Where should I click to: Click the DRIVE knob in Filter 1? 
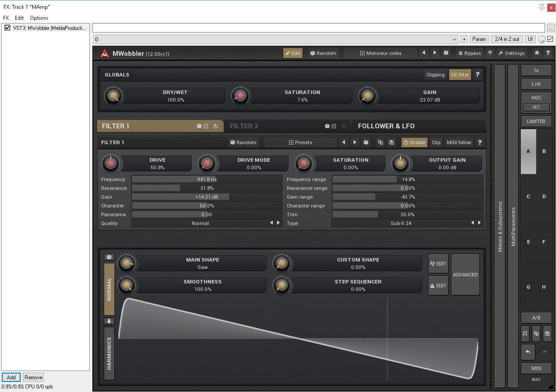click(x=111, y=163)
